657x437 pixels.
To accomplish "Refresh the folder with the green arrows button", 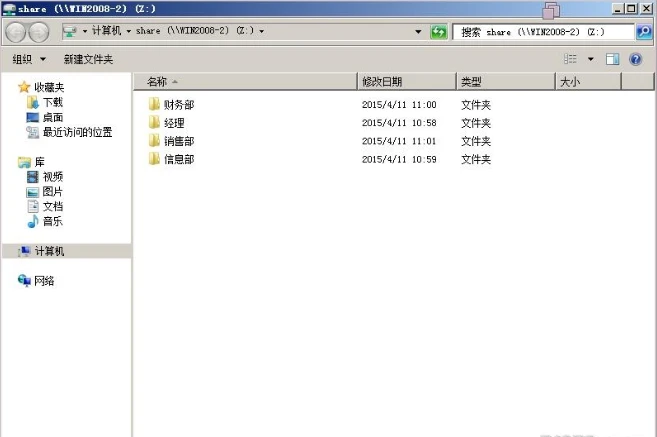I will click(x=438, y=32).
